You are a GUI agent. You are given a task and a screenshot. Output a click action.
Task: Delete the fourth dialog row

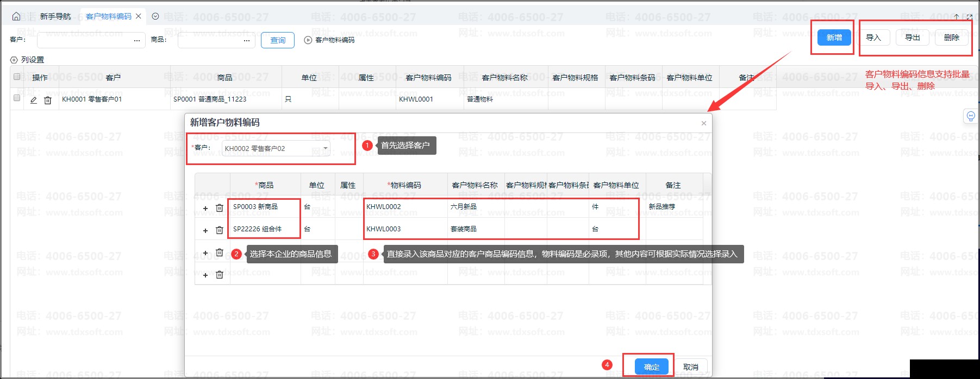220,275
